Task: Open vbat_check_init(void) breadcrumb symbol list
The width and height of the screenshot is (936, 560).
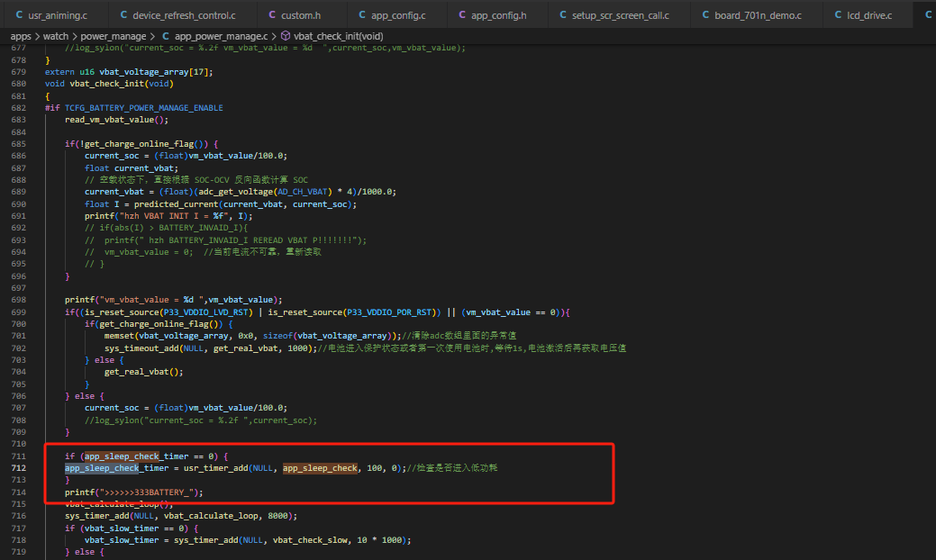Action: pos(338,36)
